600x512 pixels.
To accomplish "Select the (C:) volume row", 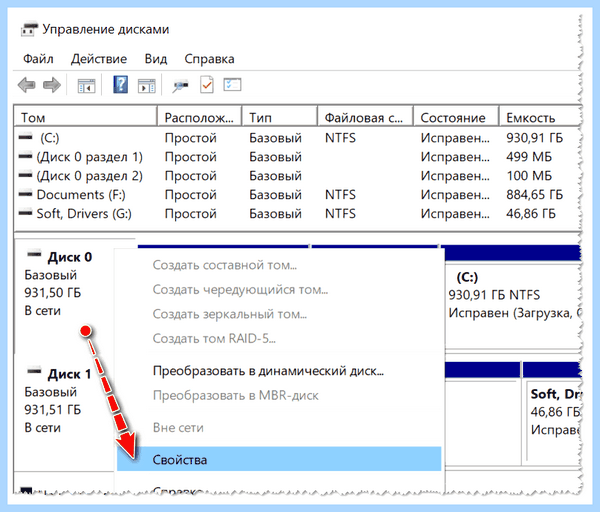I will coord(298,138).
